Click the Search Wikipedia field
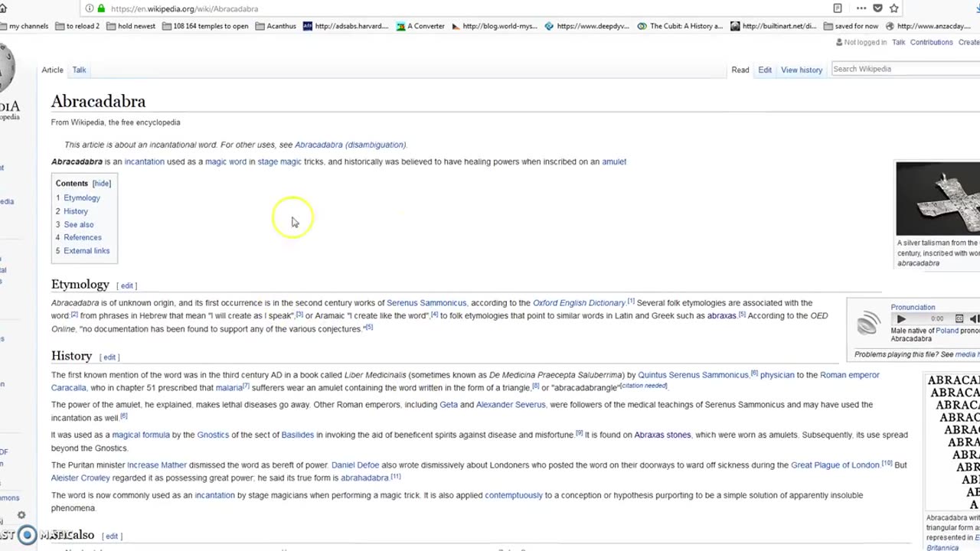The image size is (980, 551). click(906, 69)
